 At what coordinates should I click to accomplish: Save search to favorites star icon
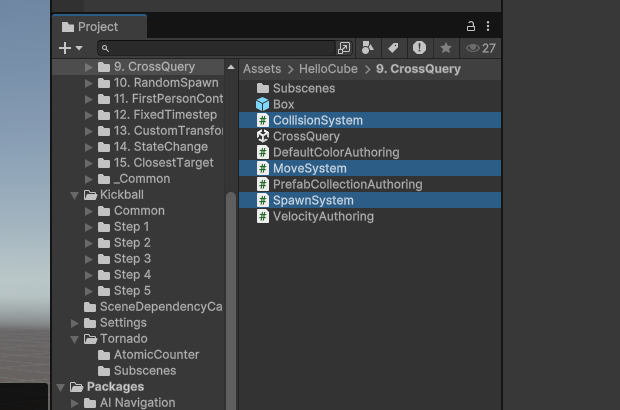(446, 48)
